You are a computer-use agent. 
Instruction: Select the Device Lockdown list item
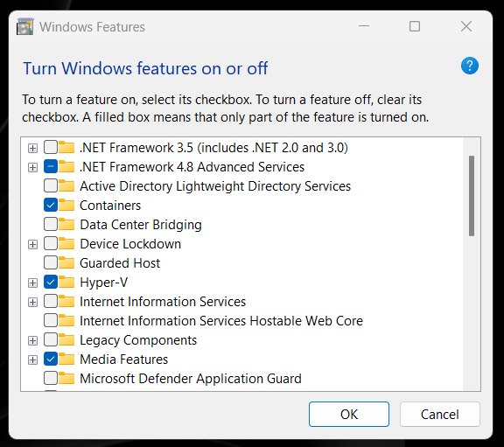pos(130,244)
